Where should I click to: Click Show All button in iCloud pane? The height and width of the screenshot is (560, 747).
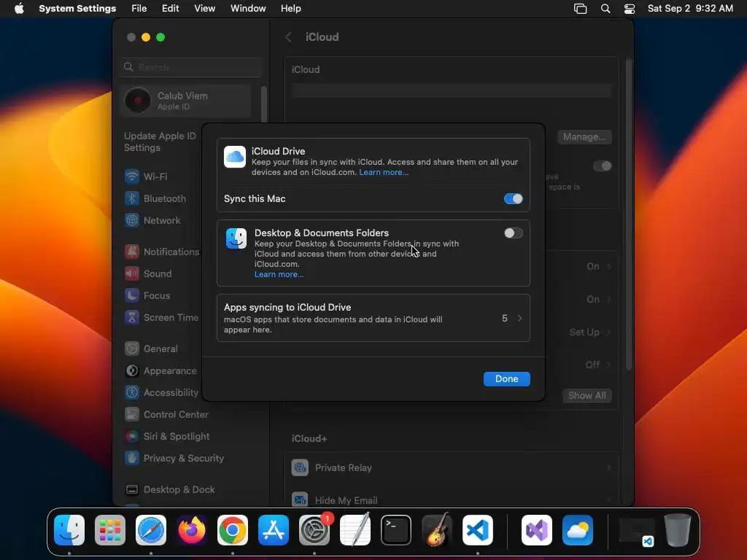[587, 395]
